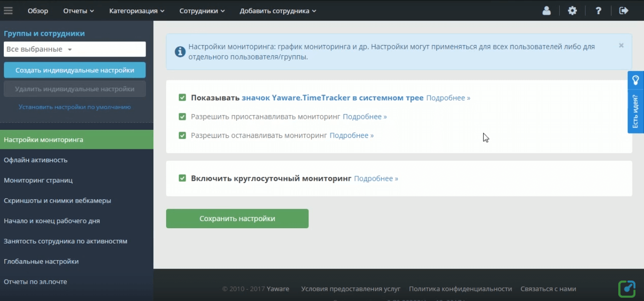Select Скриншоты и снимки вебкамеры in sidebar
This screenshot has width=644, height=301.
[x=58, y=201]
